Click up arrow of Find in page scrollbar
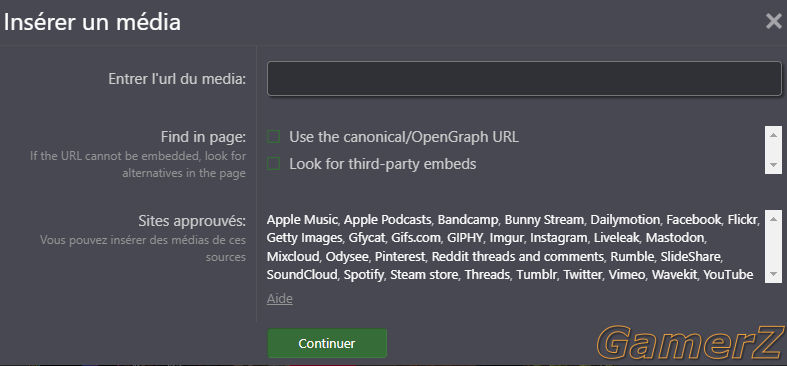Image resolution: width=787 pixels, height=366 pixels. click(x=773, y=135)
